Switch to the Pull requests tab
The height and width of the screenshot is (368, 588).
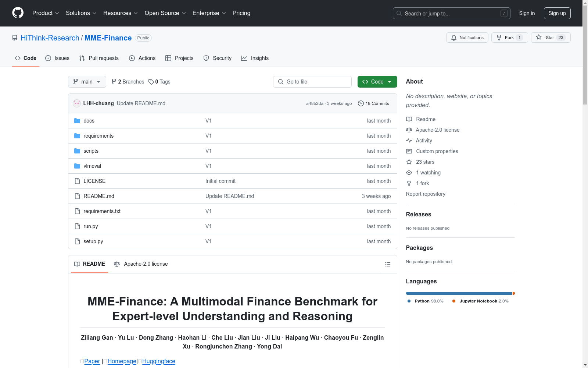99,58
